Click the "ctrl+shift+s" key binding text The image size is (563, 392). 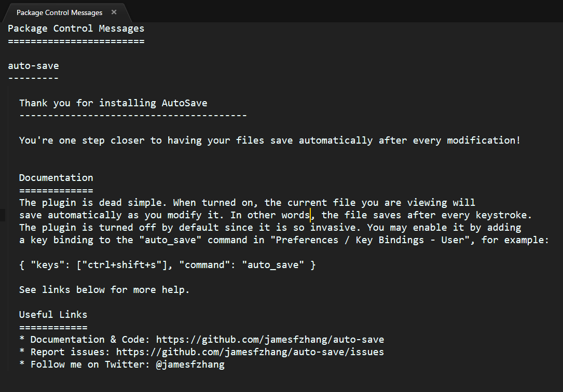pos(122,265)
